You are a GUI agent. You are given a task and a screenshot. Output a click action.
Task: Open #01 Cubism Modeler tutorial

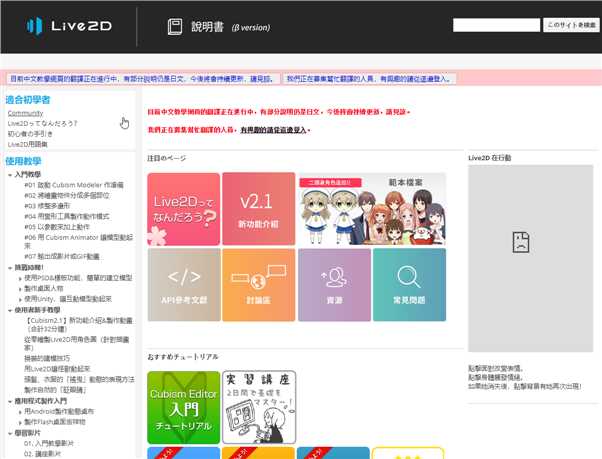pyautogui.click(x=74, y=185)
